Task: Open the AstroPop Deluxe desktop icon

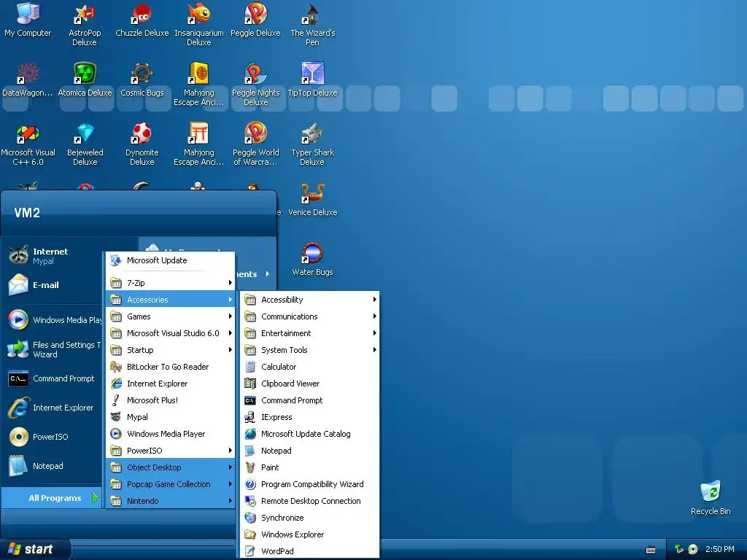Action: pyautogui.click(x=85, y=25)
